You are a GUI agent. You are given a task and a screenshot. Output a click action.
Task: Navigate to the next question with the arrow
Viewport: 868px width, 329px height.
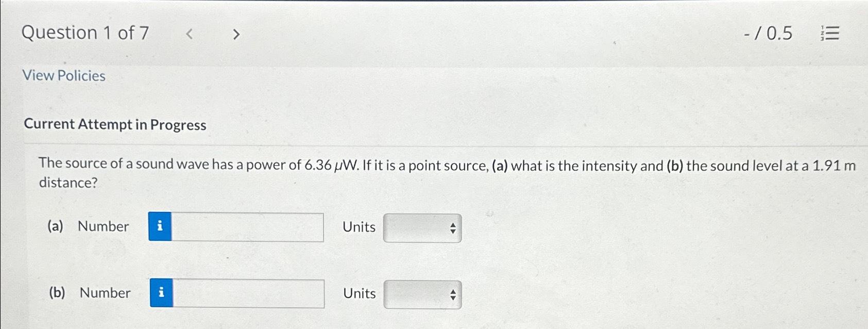pyautogui.click(x=236, y=34)
